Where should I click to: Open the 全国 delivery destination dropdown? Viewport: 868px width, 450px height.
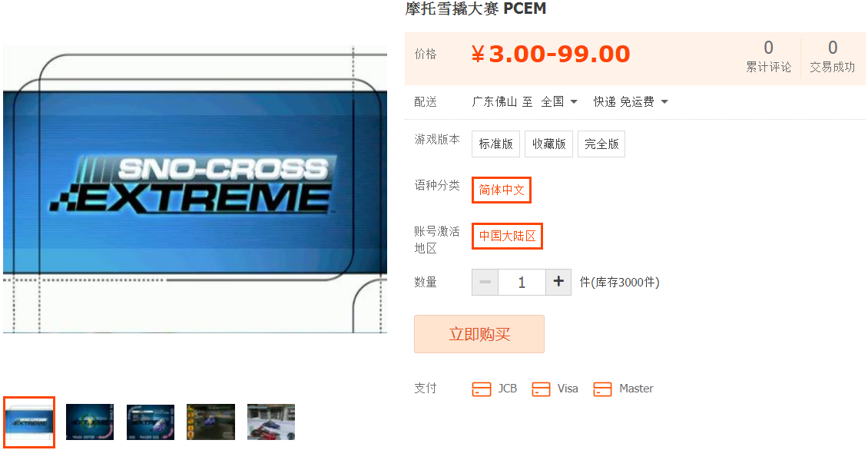tap(559, 101)
